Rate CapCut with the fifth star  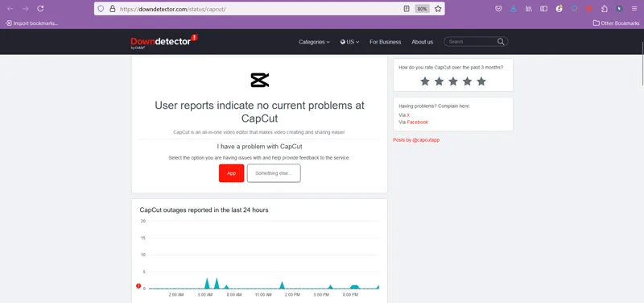(x=481, y=81)
